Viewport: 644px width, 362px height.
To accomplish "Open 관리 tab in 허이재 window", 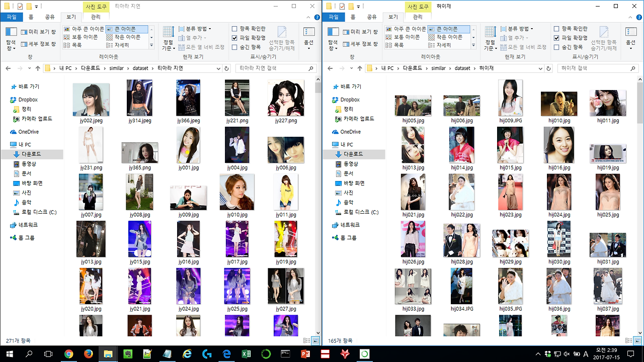I will [x=418, y=17].
